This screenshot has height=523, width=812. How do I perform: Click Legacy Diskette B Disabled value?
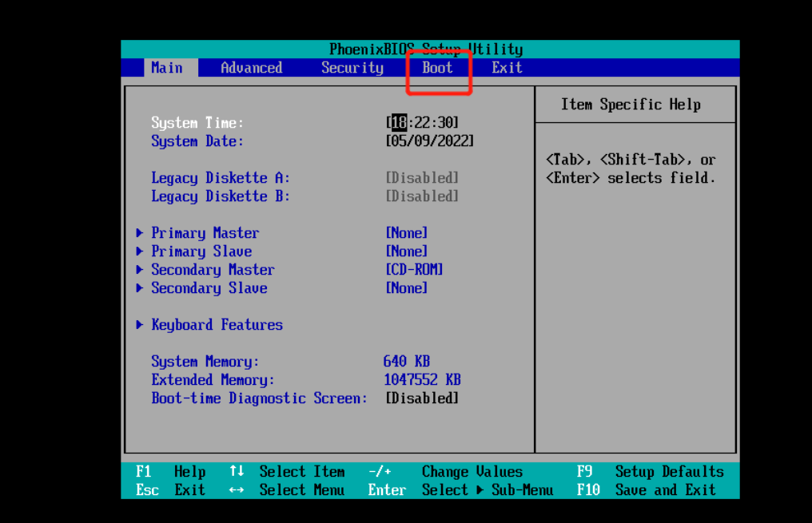[x=422, y=196]
